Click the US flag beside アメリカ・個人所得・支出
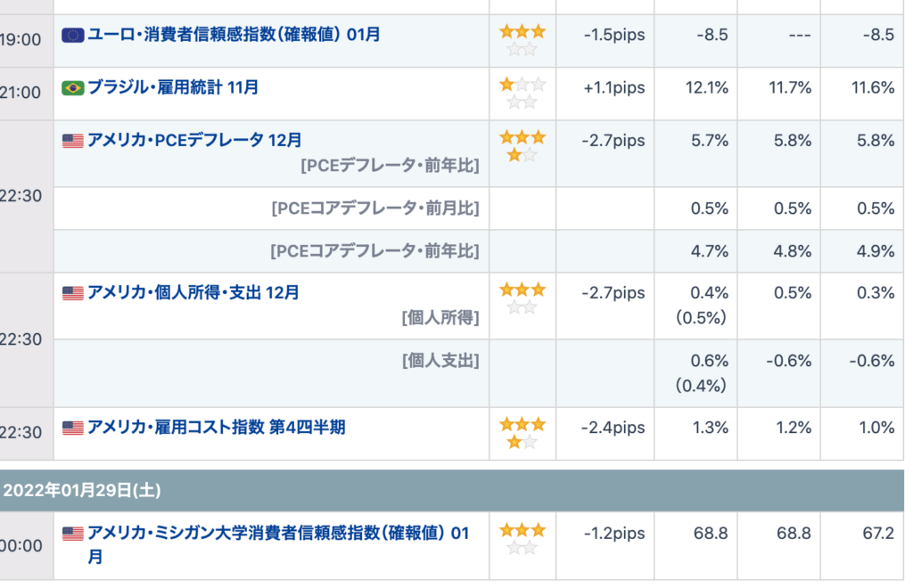 [72, 292]
